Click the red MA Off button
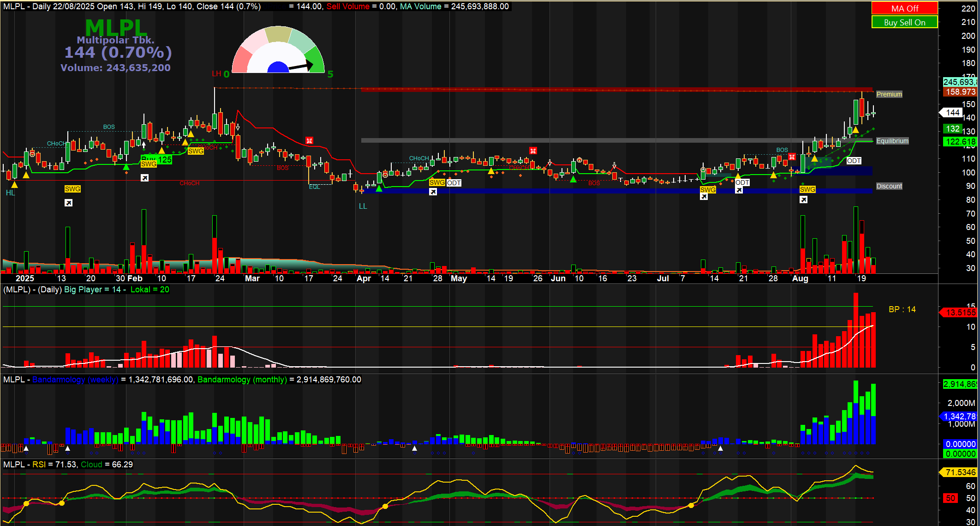 [904, 8]
